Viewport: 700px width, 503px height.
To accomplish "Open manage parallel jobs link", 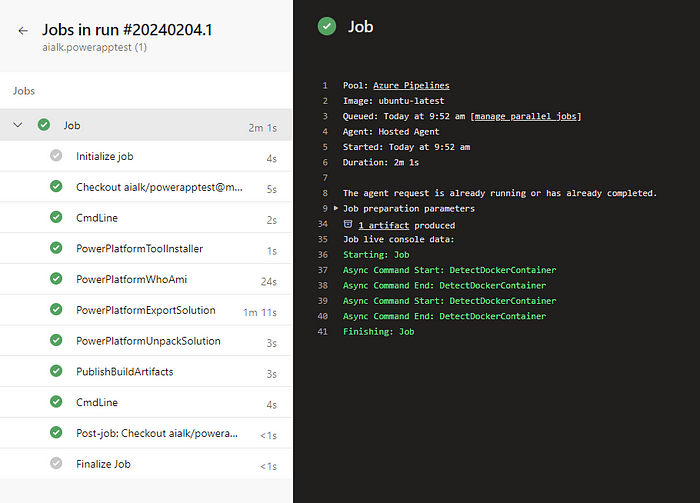I will (x=525, y=116).
